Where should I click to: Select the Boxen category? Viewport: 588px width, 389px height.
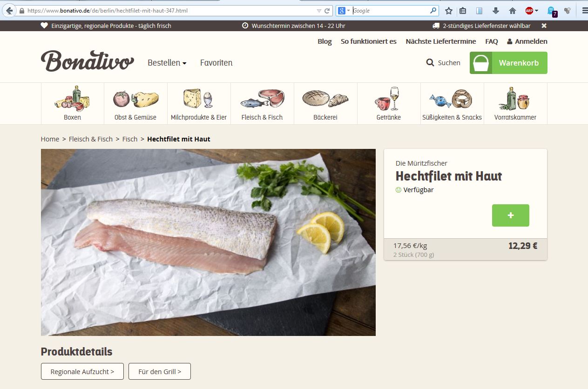click(x=73, y=104)
